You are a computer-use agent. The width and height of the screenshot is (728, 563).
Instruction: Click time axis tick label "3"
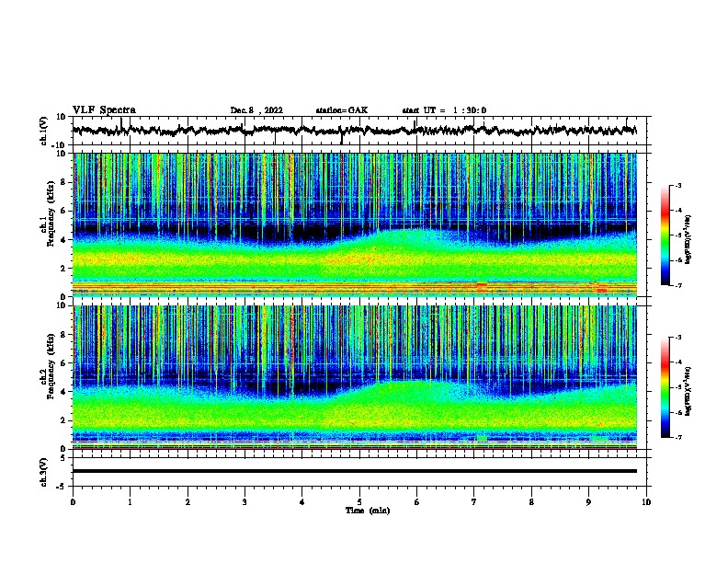pos(245,502)
